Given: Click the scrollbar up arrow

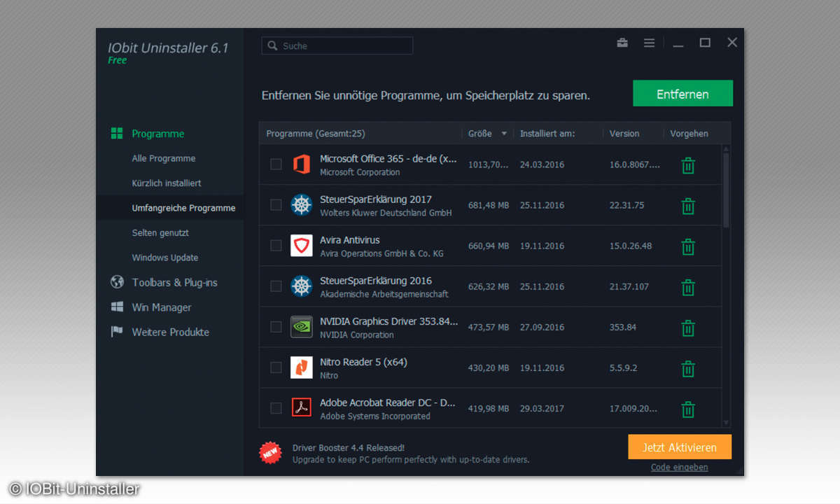Looking at the screenshot, I should (x=726, y=149).
